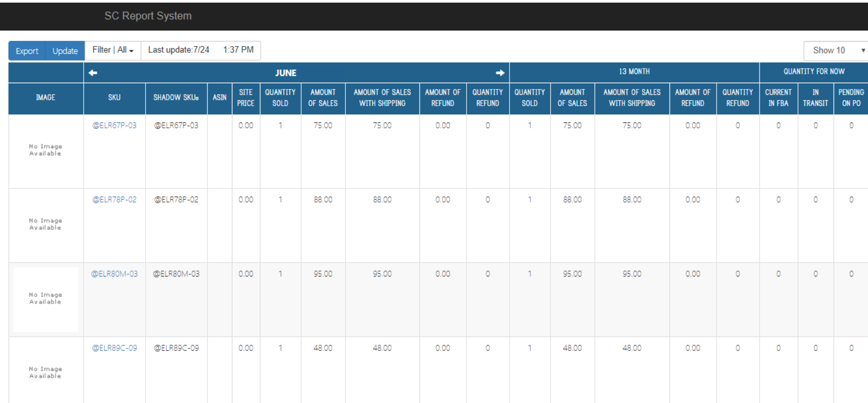The height and width of the screenshot is (403, 868).
Task: Go to previous month with left arrow
Action: (x=93, y=73)
